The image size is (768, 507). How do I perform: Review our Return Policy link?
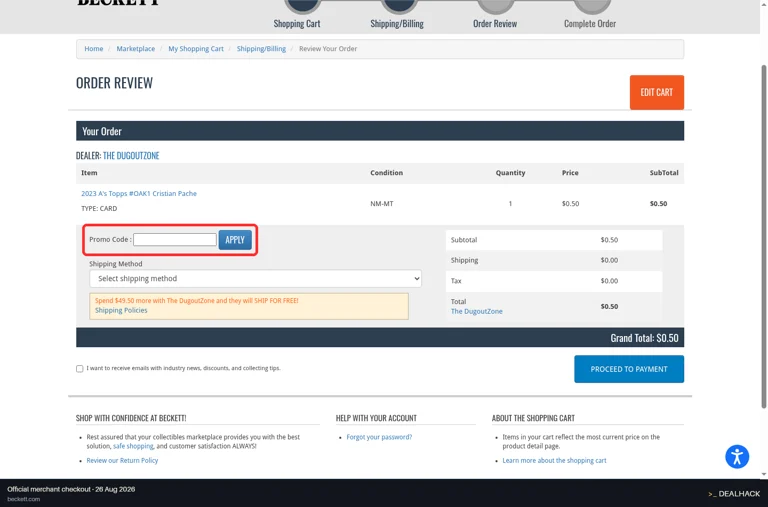point(122,460)
